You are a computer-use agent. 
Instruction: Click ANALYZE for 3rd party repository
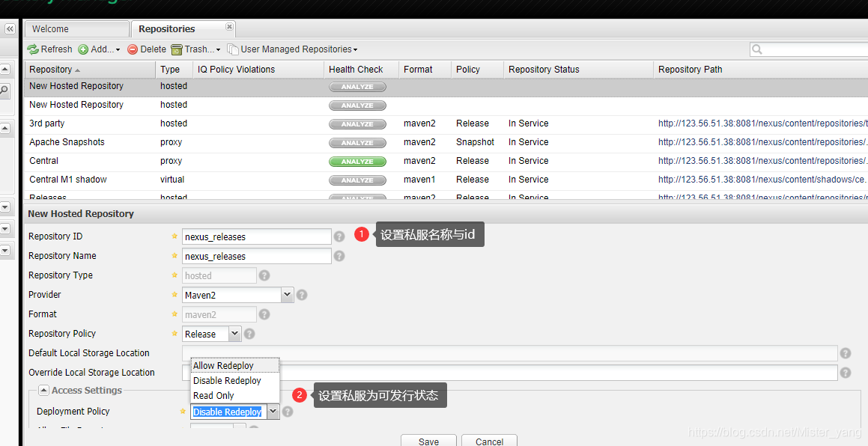point(357,124)
